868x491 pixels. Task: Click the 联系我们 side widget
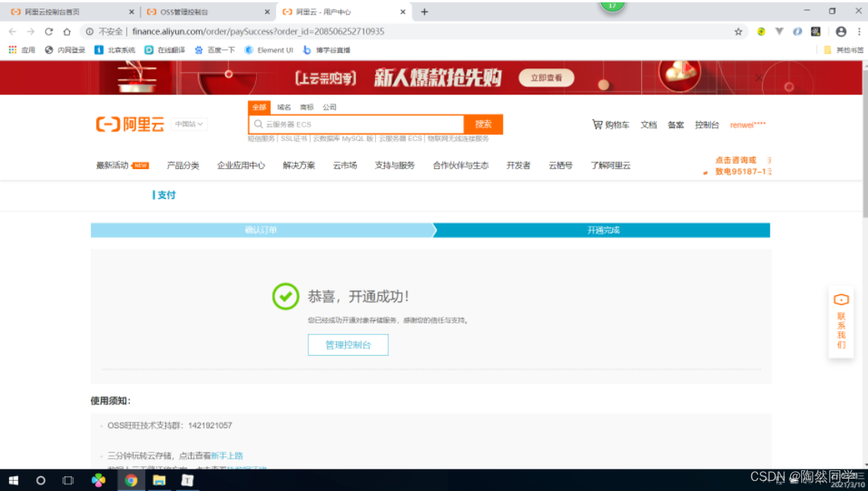[841, 322]
